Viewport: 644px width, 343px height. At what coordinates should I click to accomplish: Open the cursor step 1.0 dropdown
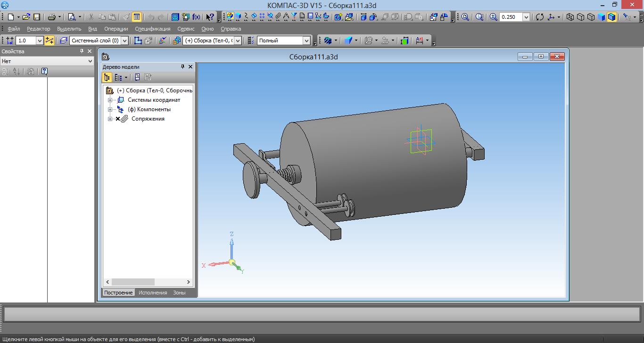40,41
